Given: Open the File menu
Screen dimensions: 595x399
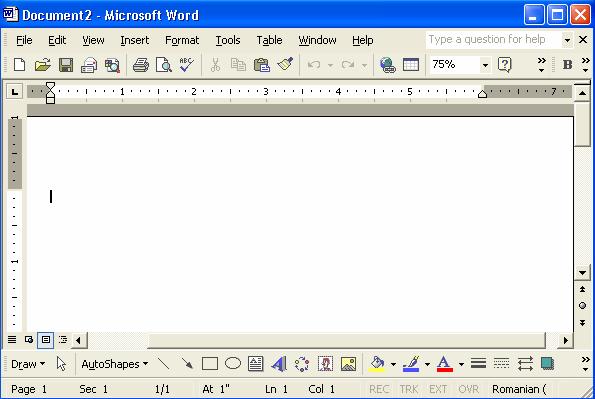Looking at the screenshot, I should coord(24,40).
